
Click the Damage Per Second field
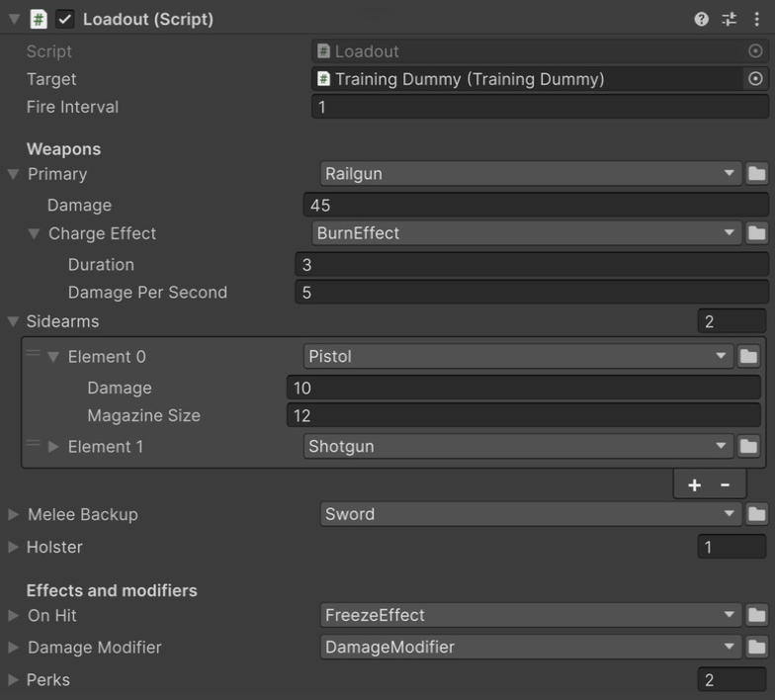[532, 293]
